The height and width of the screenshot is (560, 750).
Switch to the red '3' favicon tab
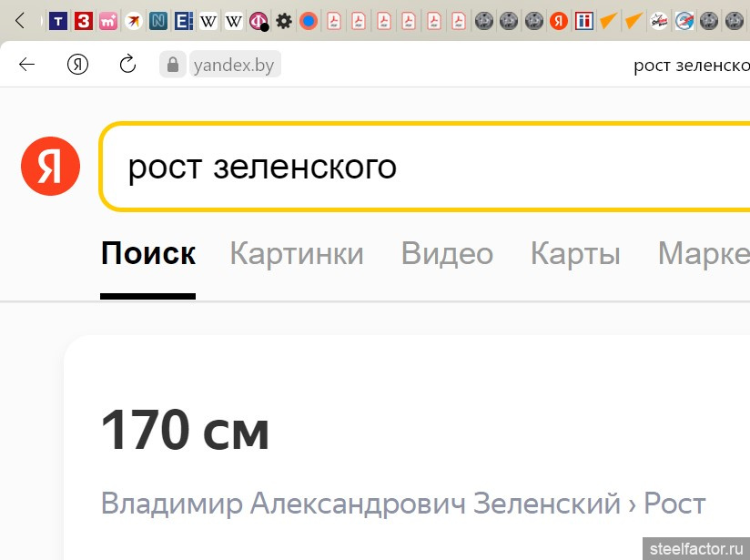[83, 21]
